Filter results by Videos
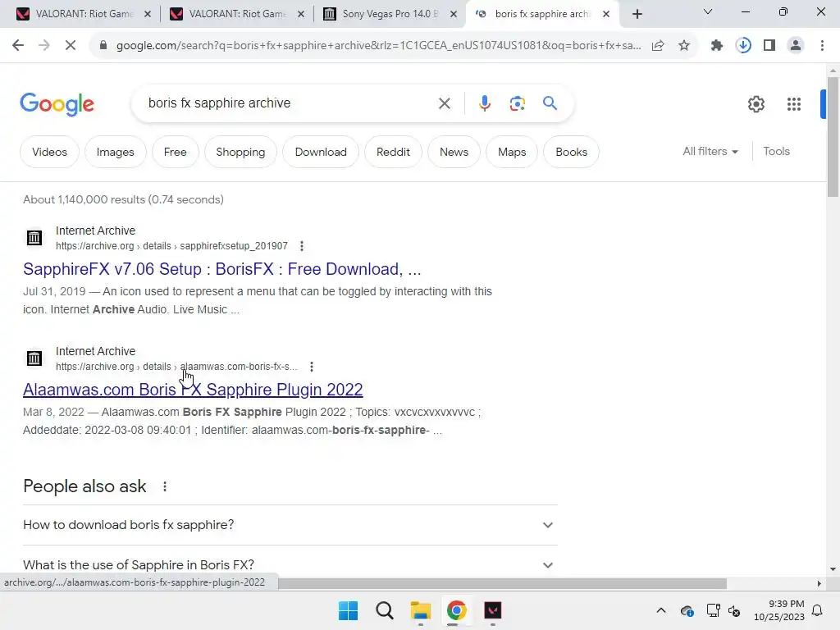This screenshot has height=630, width=840. tap(49, 152)
